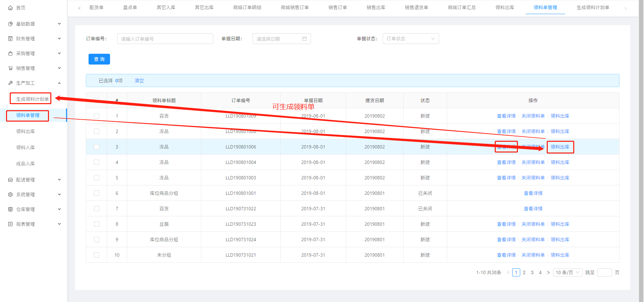Toggle the select-all checkbox in table header
The width and height of the screenshot is (644, 302).
[x=97, y=100]
